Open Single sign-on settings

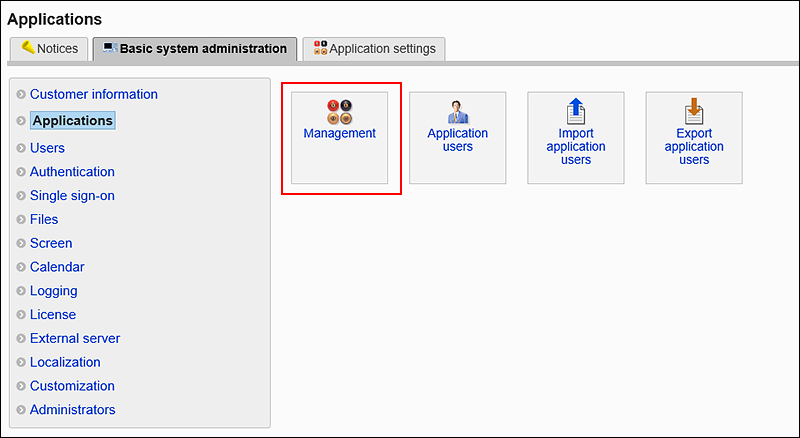click(72, 196)
